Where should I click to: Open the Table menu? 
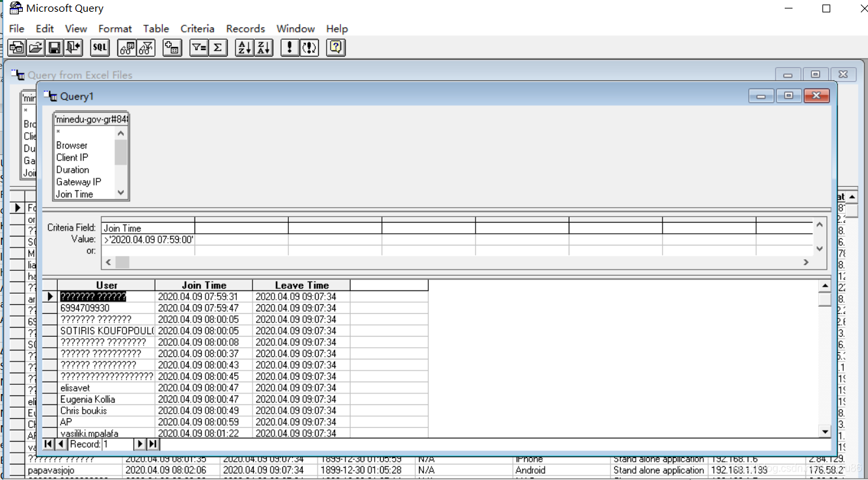pos(156,29)
